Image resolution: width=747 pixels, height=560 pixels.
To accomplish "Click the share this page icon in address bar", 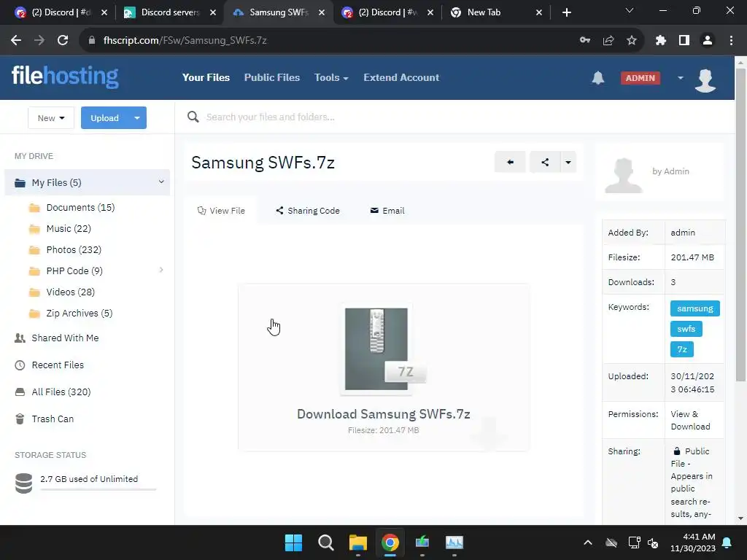I will click(x=608, y=41).
